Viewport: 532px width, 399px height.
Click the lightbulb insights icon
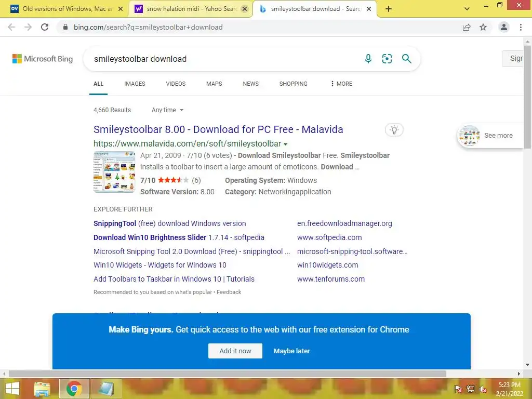(394, 129)
